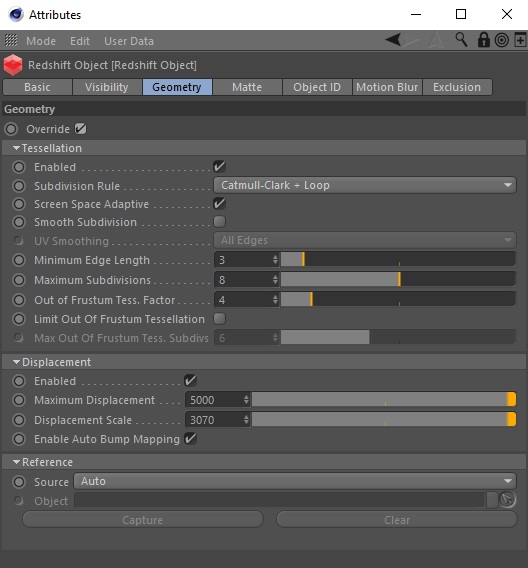Switch to the Exclusion tab
Image resolution: width=528 pixels, height=568 pixels.
pos(457,87)
